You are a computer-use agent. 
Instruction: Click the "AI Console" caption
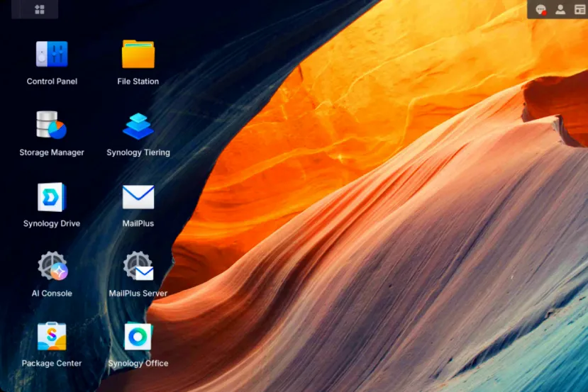[x=52, y=293]
